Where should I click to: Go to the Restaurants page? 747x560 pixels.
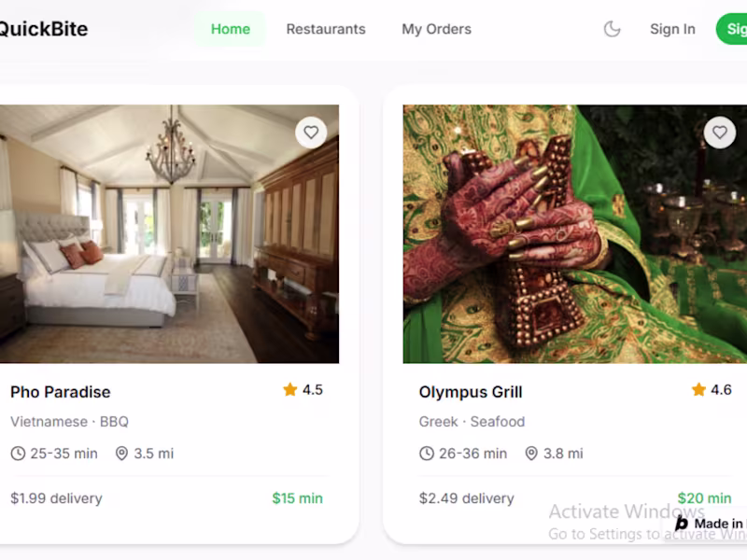(326, 29)
